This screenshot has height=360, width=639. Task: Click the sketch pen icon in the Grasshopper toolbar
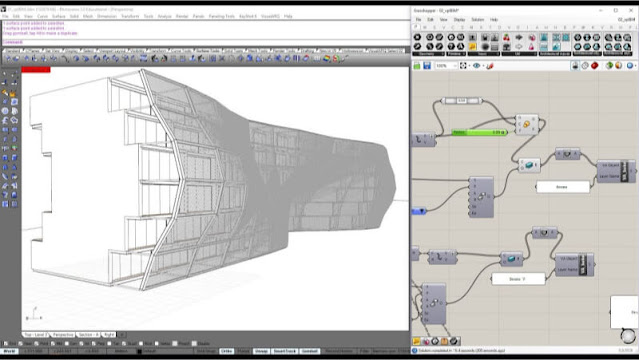(x=490, y=66)
